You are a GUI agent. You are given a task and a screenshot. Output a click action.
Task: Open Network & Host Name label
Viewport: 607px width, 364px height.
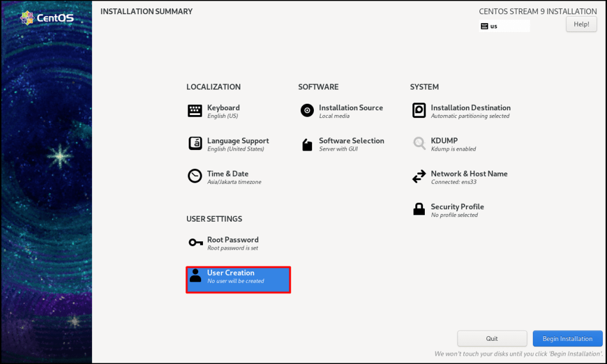(x=469, y=174)
